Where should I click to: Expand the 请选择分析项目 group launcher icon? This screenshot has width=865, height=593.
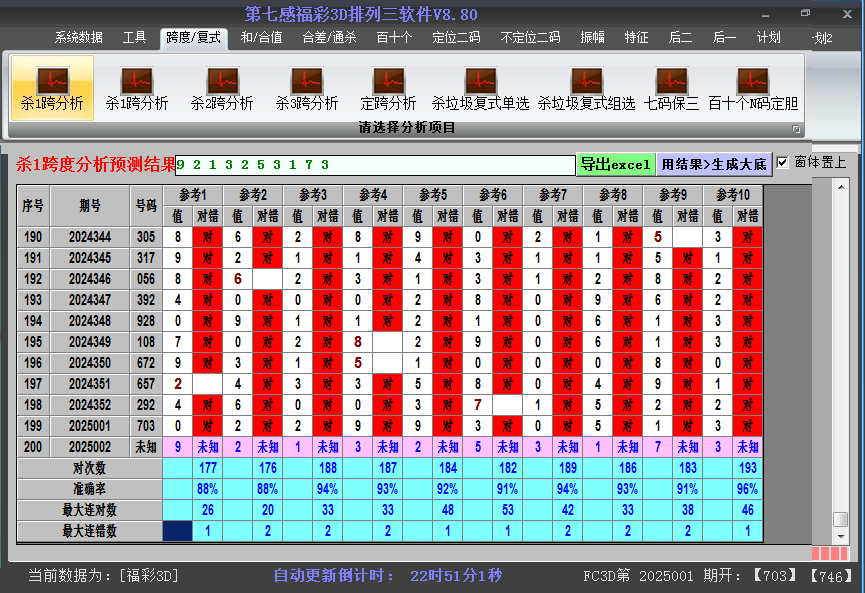click(x=796, y=129)
